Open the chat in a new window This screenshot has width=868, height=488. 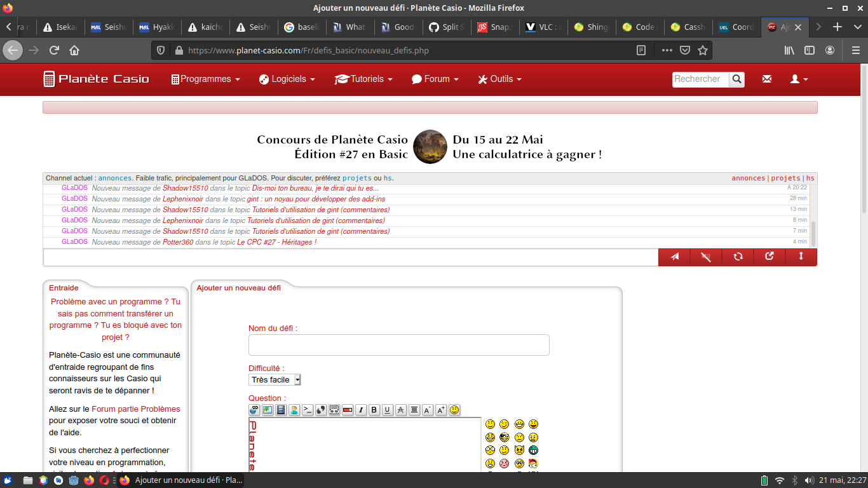(770, 257)
